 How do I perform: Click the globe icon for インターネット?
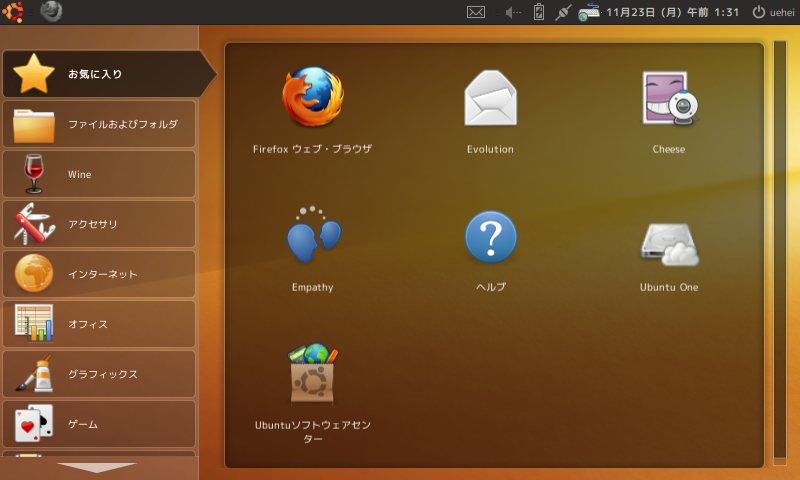[34, 273]
